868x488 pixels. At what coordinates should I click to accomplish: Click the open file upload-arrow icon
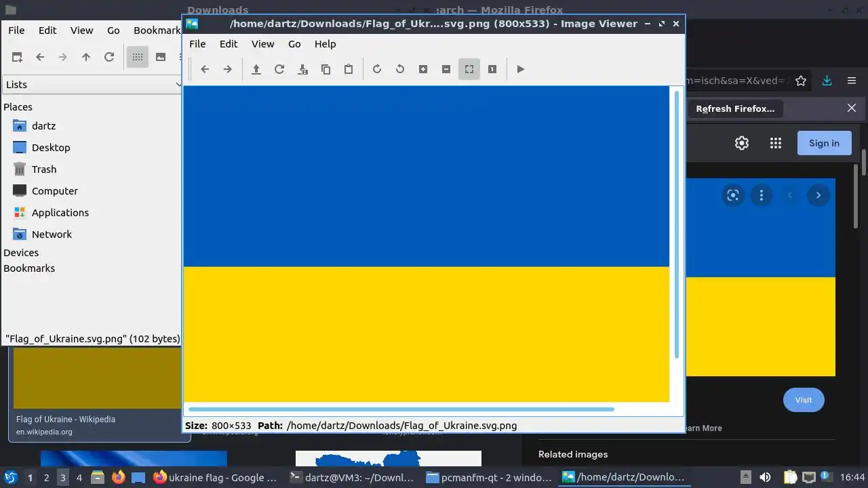[256, 69]
